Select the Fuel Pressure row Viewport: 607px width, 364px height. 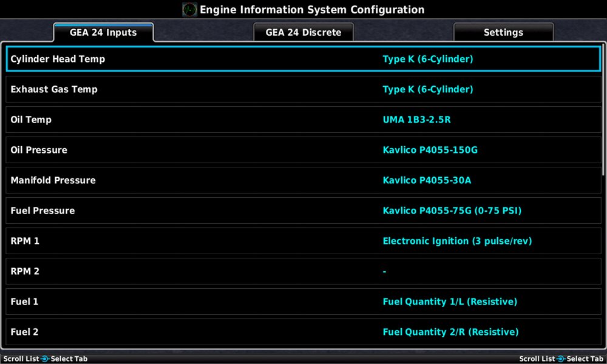point(303,211)
